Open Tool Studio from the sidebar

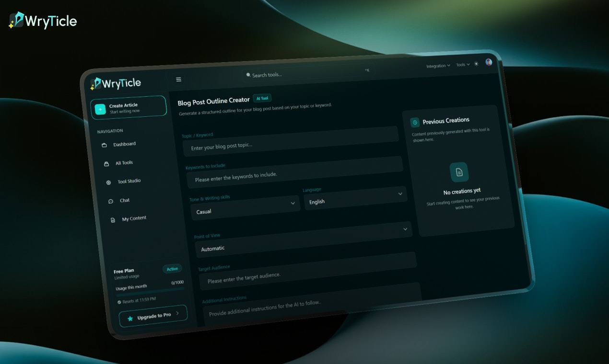(x=129, y=182)
